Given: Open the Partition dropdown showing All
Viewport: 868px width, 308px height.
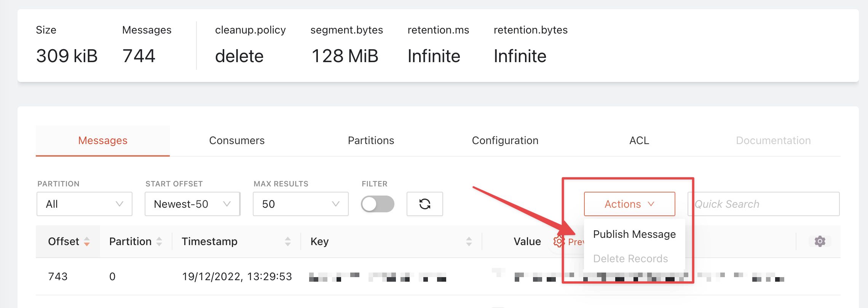Looking at the screenshot, I should coord(84,204).
